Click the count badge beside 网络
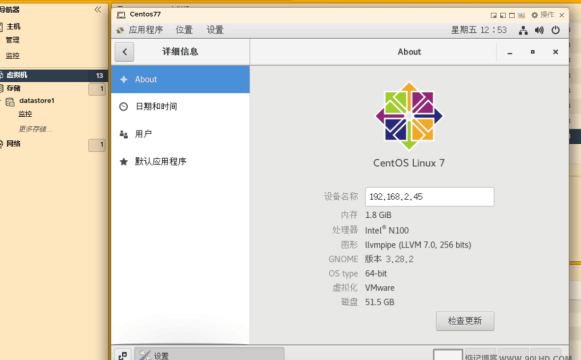Screen dimensions: 581x360 point(97,145)
